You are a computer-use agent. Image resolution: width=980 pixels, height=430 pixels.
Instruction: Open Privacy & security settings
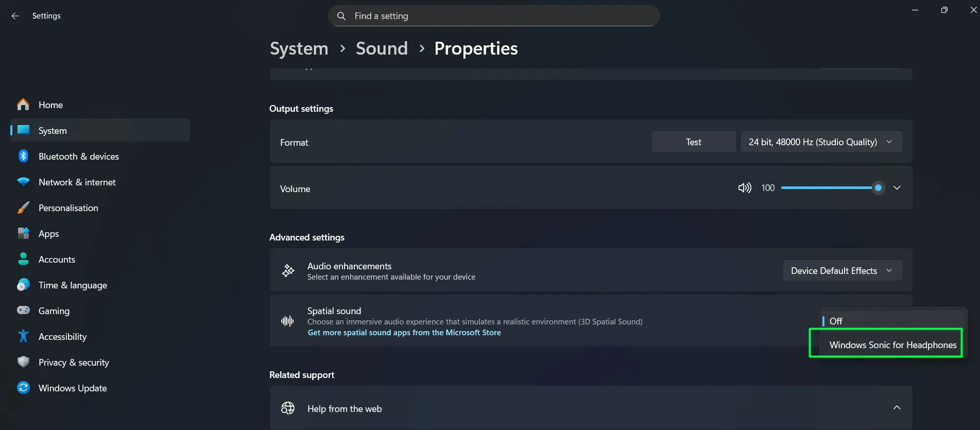point(100,362)
